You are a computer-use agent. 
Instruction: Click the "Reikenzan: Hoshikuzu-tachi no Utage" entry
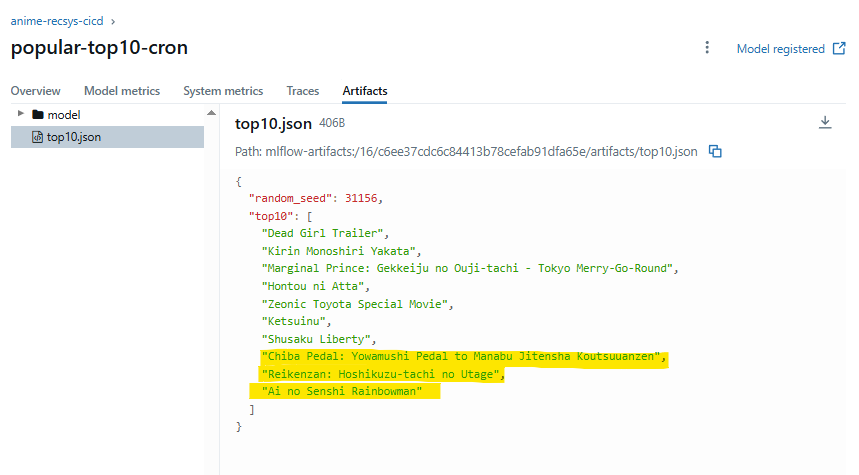(x=380, y=374)
